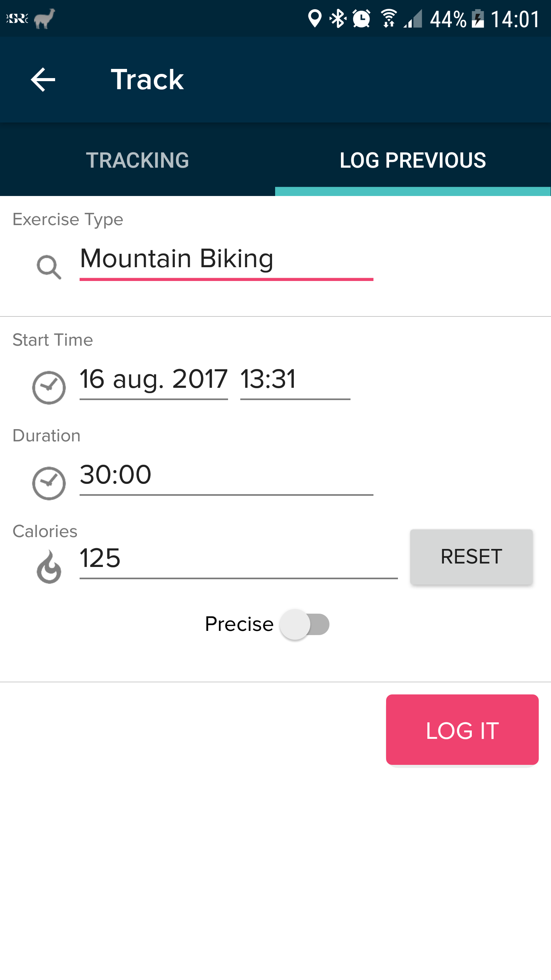Tap the Wi-Fi status icon
This screenshot has width=551, height=980.
389,18
